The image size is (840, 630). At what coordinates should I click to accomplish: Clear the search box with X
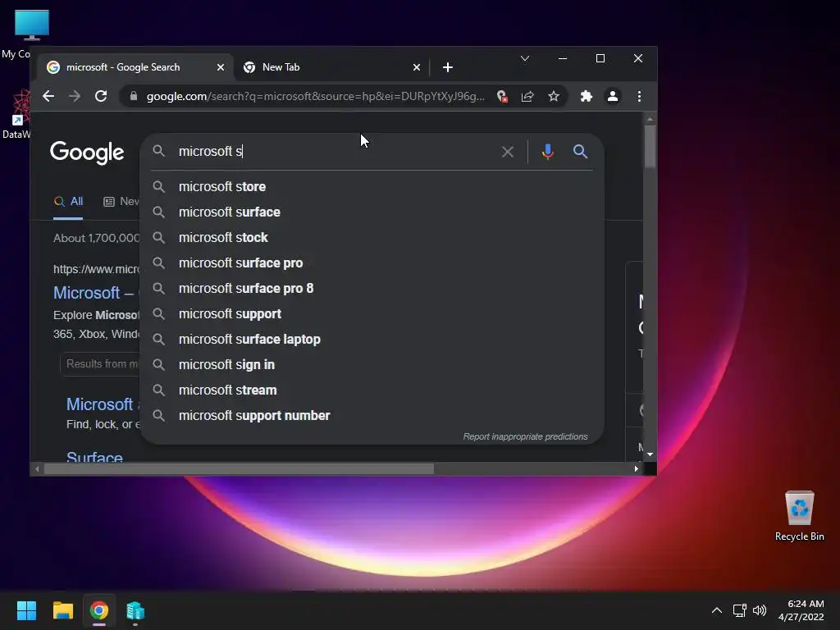507,152
